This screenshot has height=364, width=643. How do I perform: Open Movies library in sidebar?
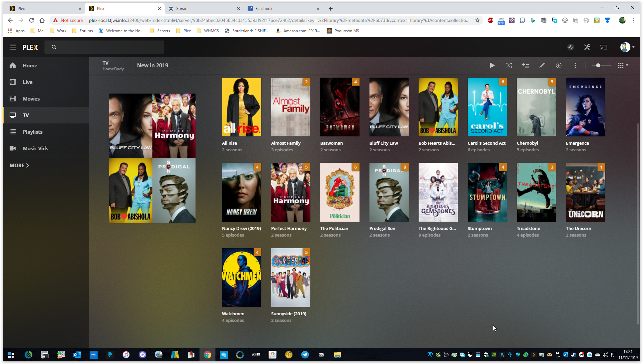pyautogui.click(x=46, y=99)
